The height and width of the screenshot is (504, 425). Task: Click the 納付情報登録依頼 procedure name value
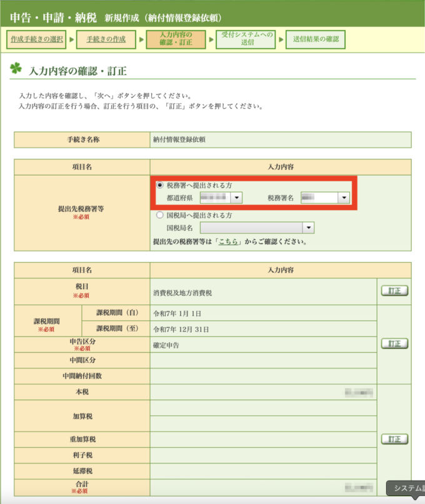(x=179, y=139)
